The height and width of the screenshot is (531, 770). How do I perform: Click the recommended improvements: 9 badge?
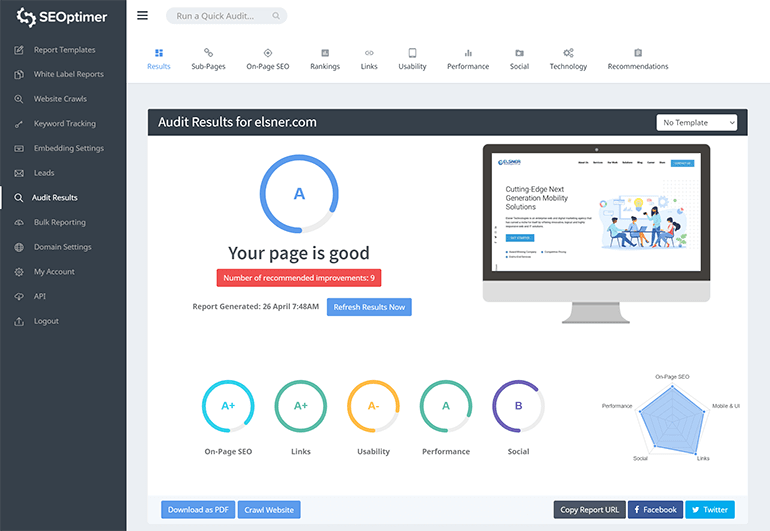pyautogui.click(x=299, y=278)
